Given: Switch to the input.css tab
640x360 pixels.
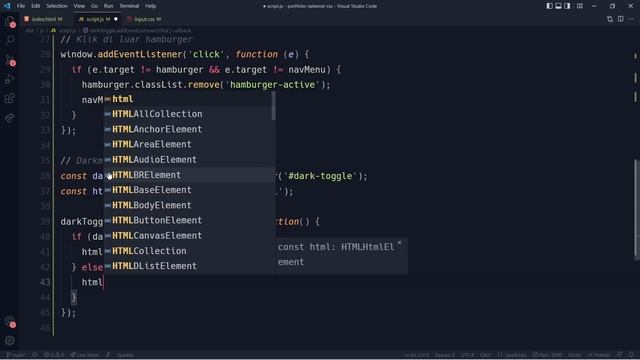Looking at the screenshot, I should 145,19.
